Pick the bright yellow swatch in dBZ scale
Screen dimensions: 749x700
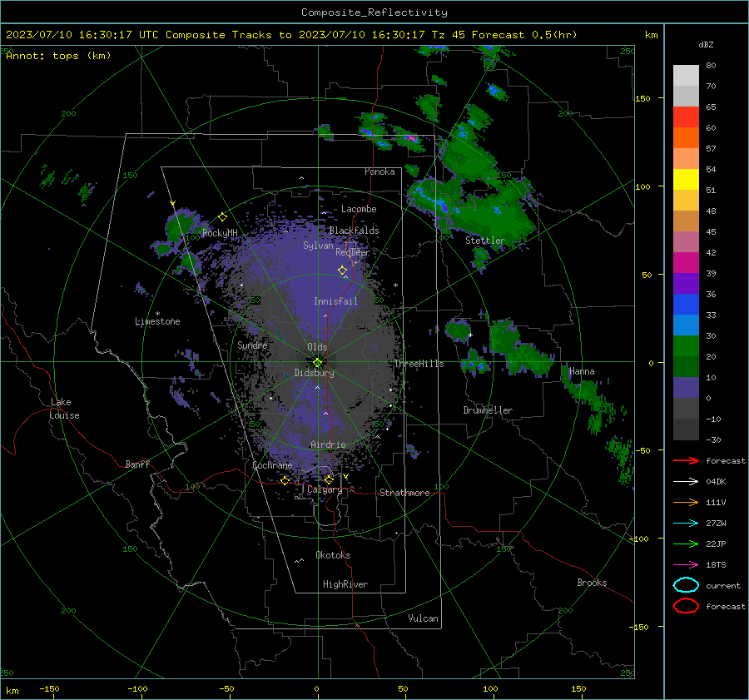[686, 179]
